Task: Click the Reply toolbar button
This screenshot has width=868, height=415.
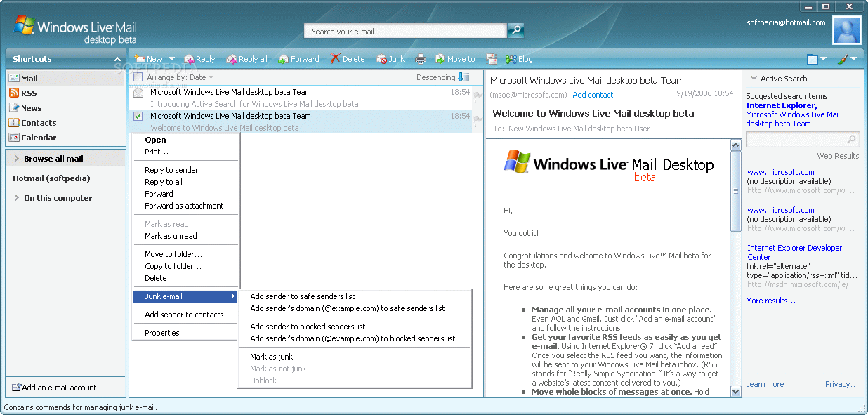Action: (x=200, y=59)
